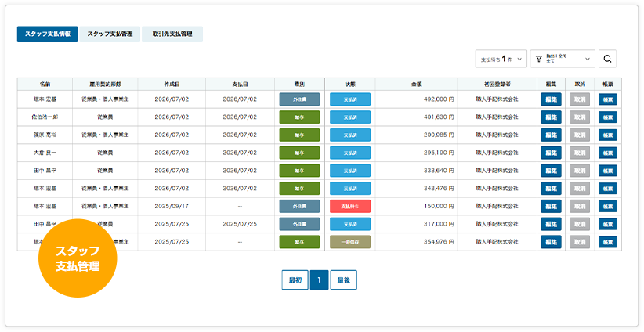644x332 pixels.
Task: Click 帳票 for the 317,000 円 row
Action: [608, 225]
